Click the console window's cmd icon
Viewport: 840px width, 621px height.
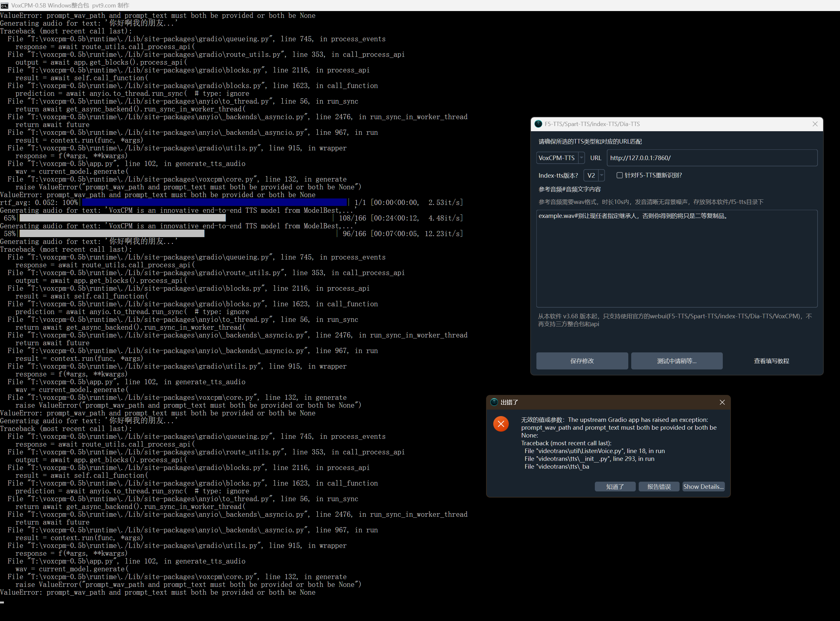point(5,5)
